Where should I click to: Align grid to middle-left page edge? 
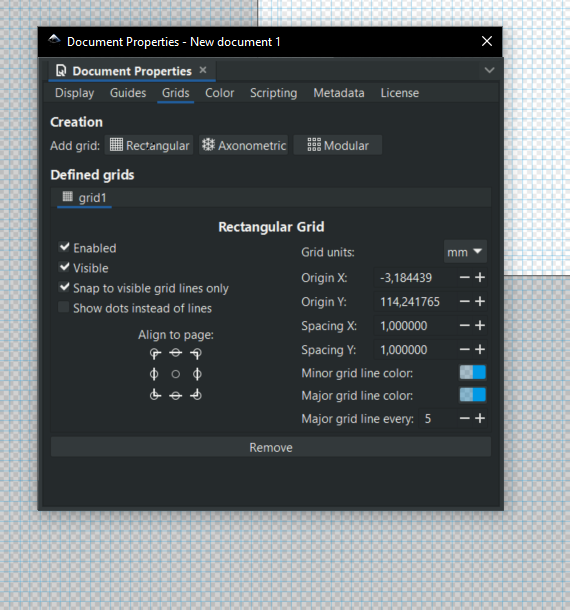coord(154,374)
